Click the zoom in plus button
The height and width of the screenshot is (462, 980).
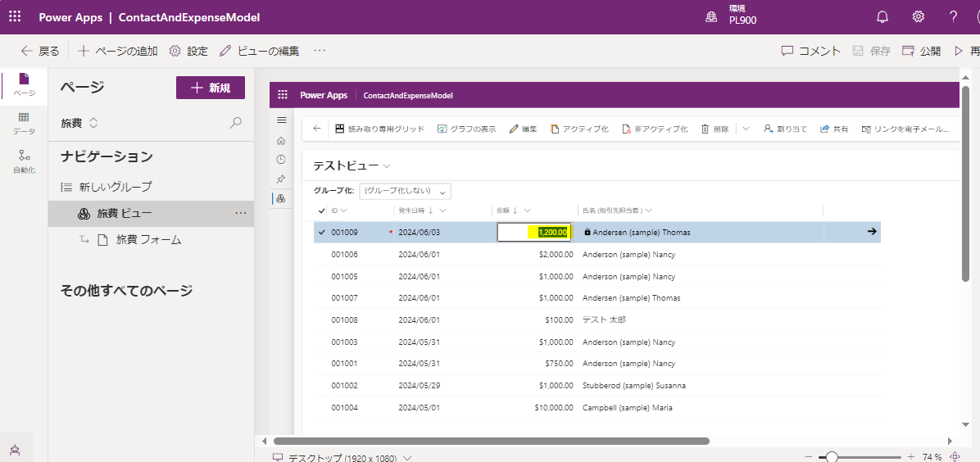[910, 457]
